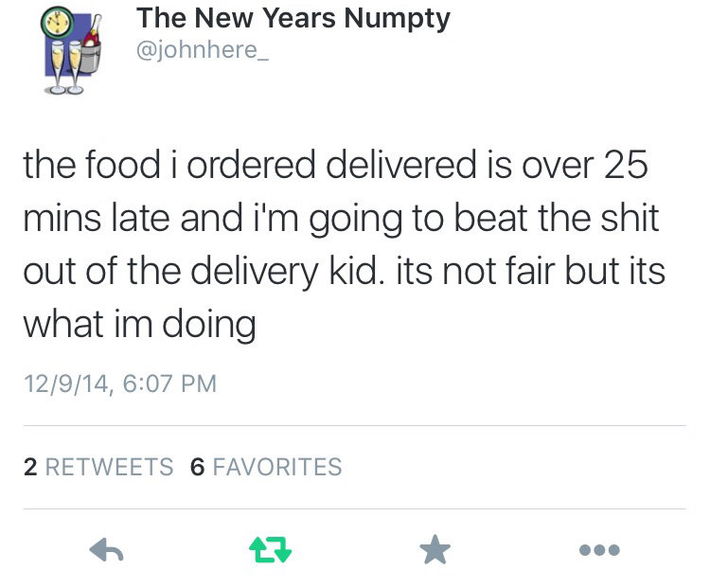Open more options via the three dots
Screen dimensions: 710x588
pos(601,550)
